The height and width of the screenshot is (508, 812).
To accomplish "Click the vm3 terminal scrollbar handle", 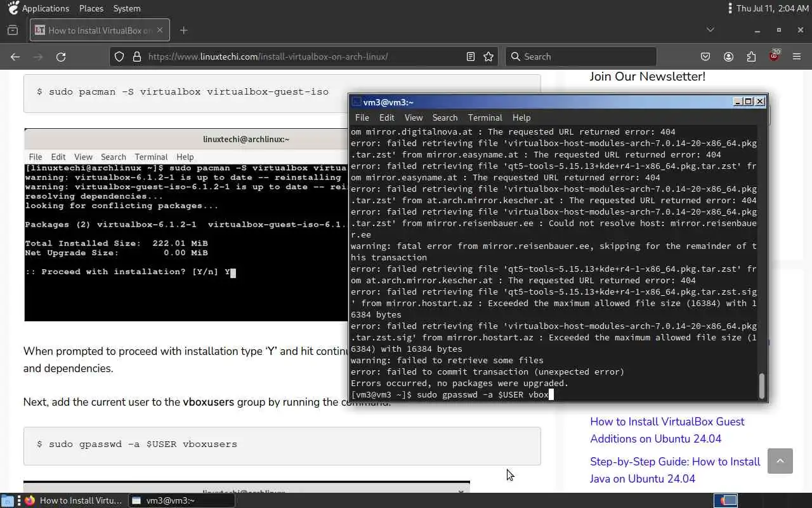I will coord(762,385).
